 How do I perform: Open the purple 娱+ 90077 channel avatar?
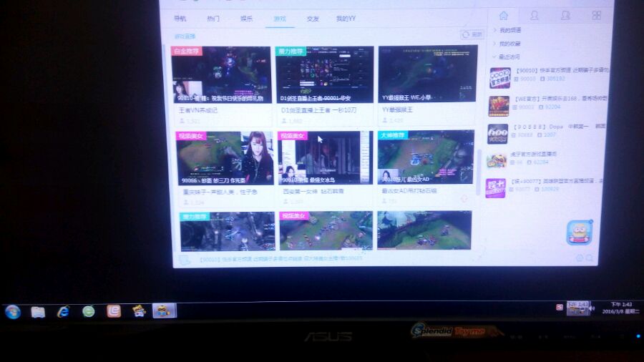(x=495, y=188)
